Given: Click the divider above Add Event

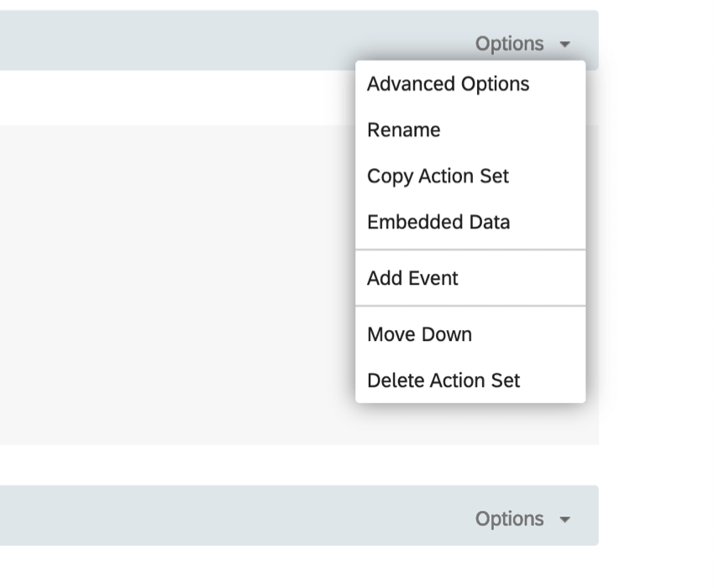Looking at the screenshot, I should tap(470, 249).
